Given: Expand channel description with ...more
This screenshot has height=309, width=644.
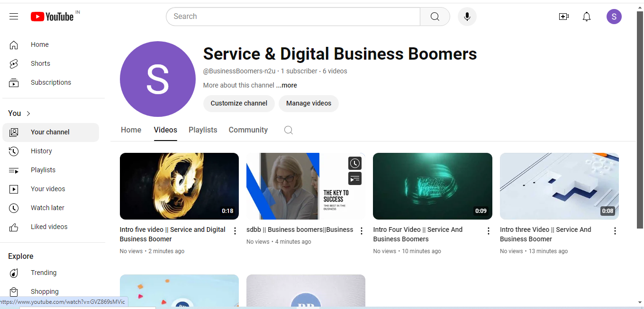Looking at the screenshot, I should [287, 86].
